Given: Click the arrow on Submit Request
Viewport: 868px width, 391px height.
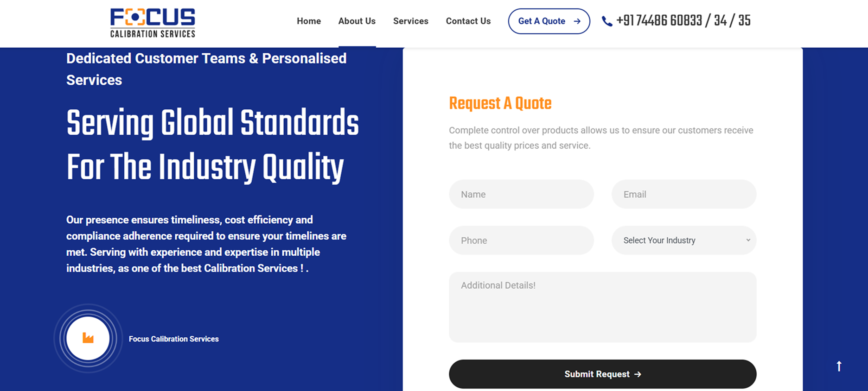Looking at the screenshot, I should (x=638, y=374).
